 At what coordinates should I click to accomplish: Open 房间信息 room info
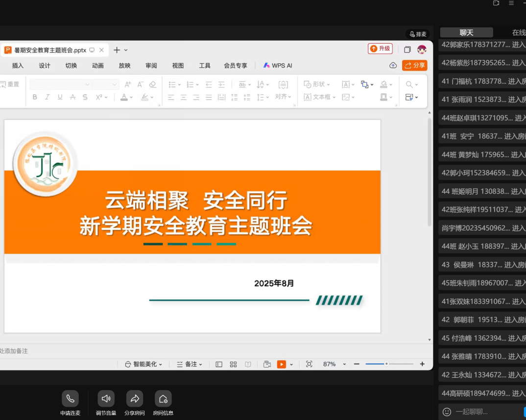pyautogui.click(x=163, y=398)
